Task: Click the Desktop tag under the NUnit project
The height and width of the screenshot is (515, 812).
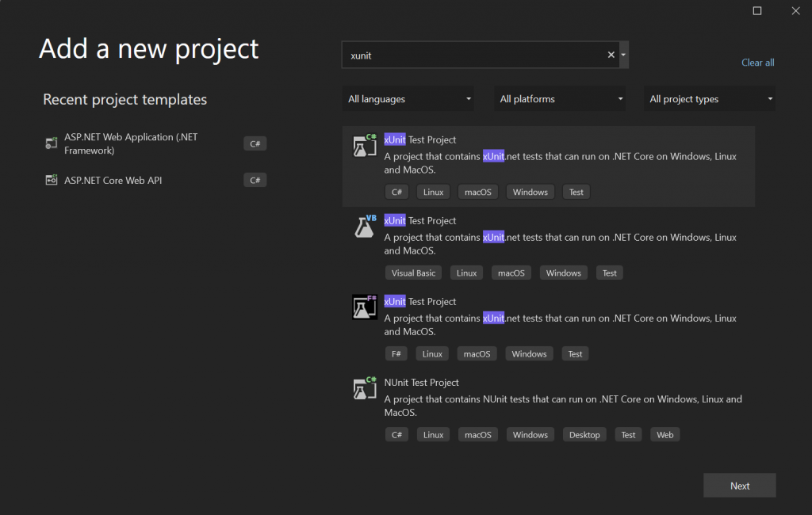Action: tap(584, 434)
